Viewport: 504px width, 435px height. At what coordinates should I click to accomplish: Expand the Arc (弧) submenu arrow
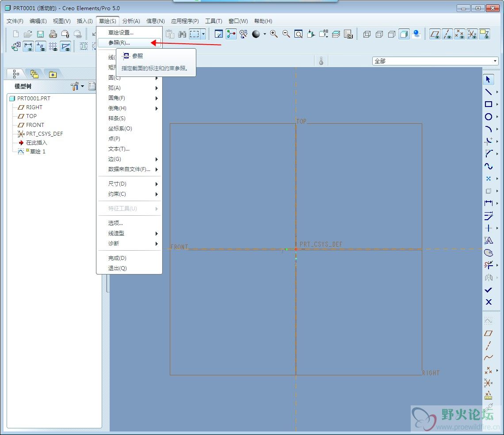click(157, 88)
